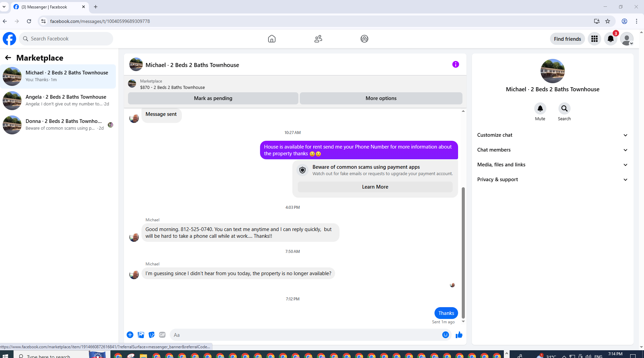The width and height of the screenshot is (644, 358).
Task: Expand the Privacy & support section
Action: [x=553, y=180]
